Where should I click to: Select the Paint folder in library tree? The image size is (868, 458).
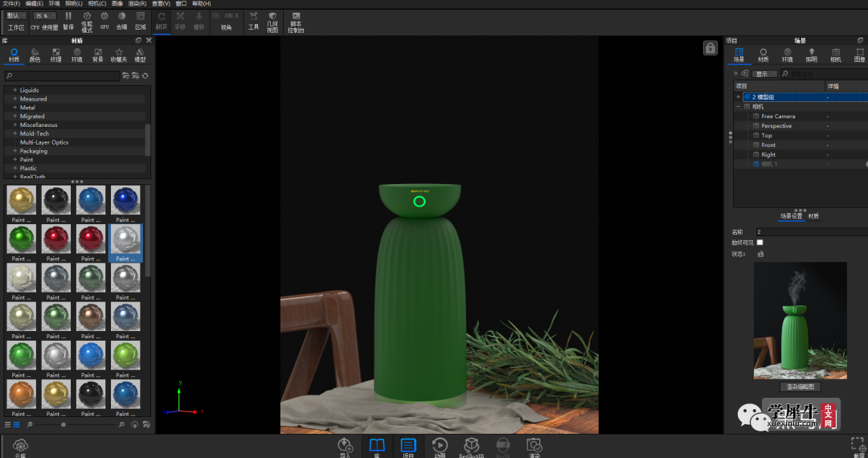pyautogui.click(x=27, y=159)
